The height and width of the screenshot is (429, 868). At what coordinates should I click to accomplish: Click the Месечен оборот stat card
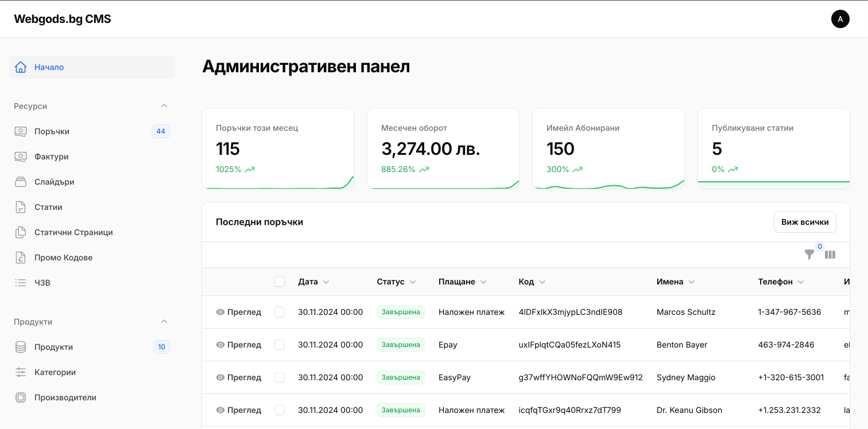[443, 149]
